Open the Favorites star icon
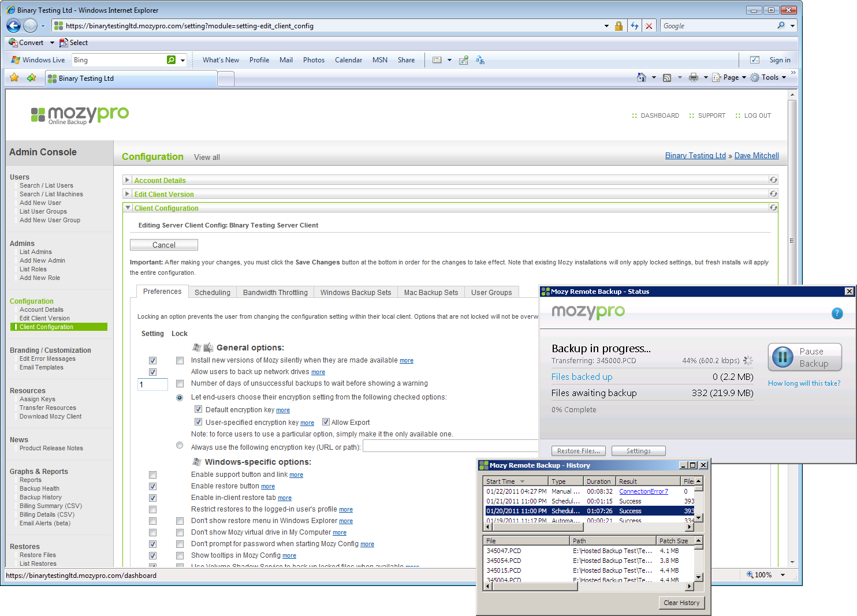The height and width of the screenshot is (616, 857). [x=14, y=77]
